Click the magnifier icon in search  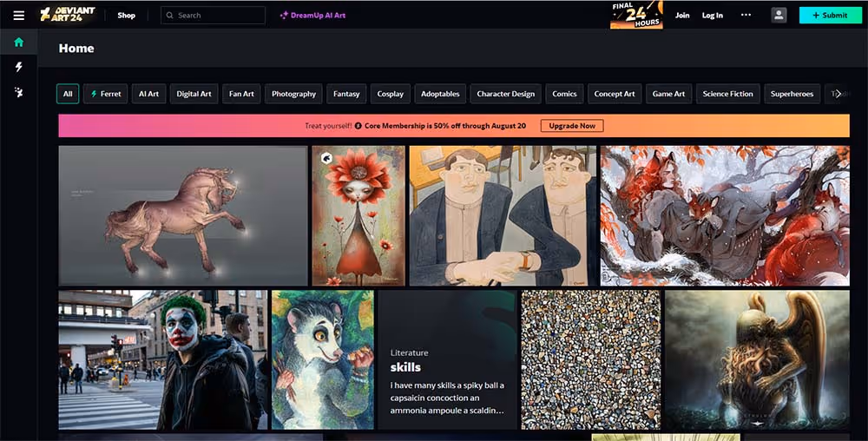point(170,16)
